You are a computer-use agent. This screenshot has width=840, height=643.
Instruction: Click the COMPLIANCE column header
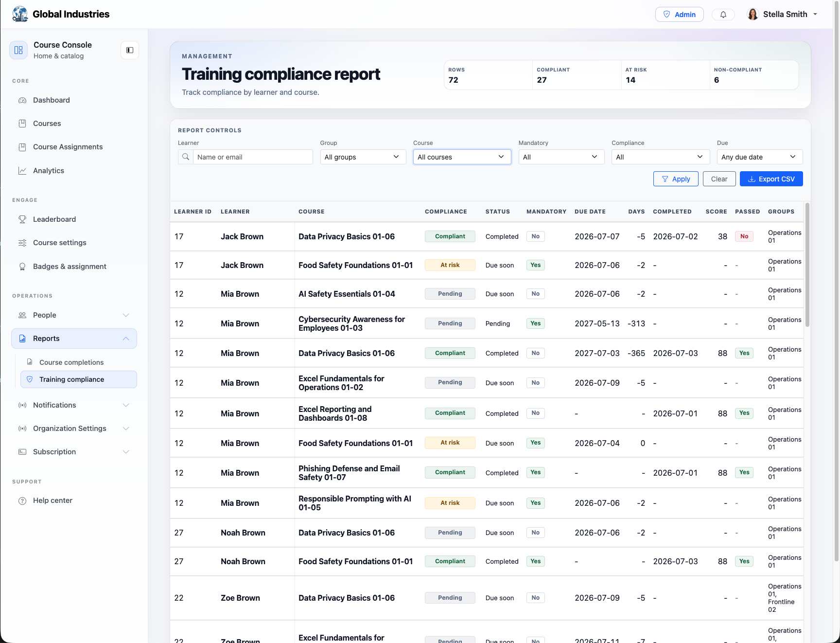446,212
